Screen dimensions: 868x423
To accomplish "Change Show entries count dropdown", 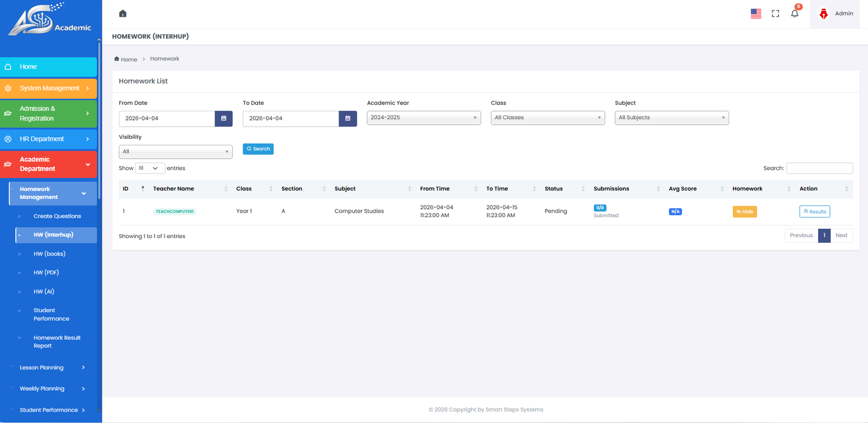I will point(150,168).
